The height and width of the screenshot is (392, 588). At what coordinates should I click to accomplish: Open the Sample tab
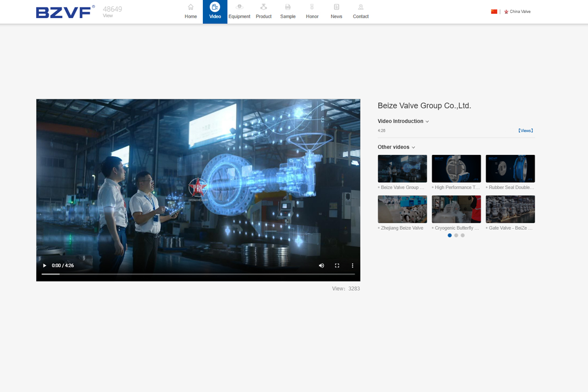pos(288,12)
